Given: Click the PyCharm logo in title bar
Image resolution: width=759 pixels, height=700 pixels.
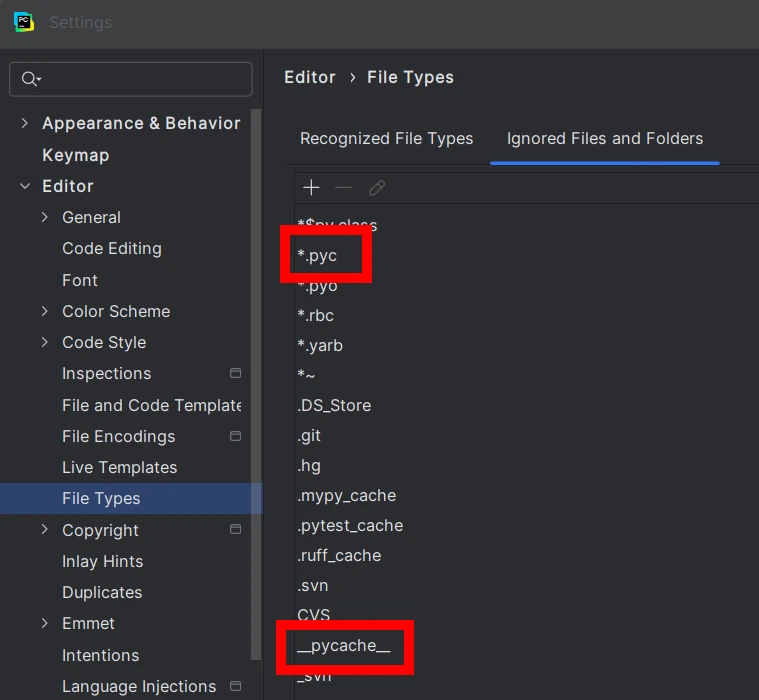Looking at the screenshot, I should tap(24, 21).
